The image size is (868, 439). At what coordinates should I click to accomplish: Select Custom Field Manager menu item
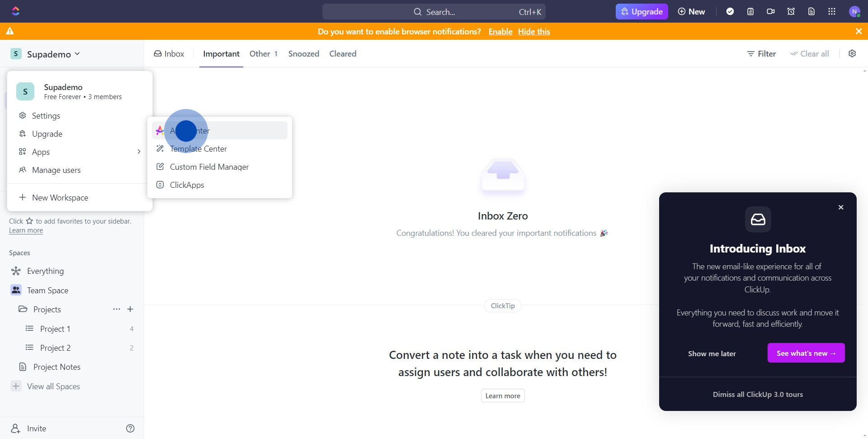(209, 167)
